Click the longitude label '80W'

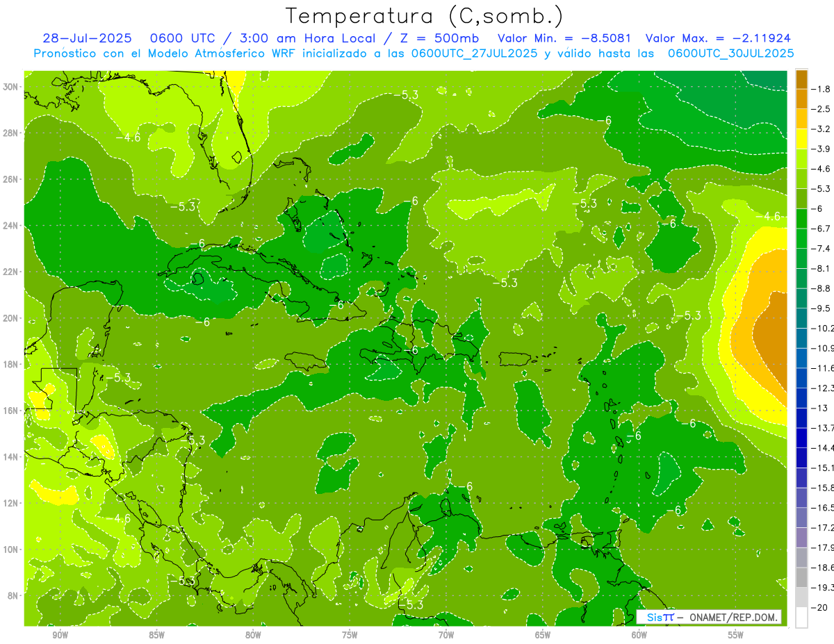253,635
